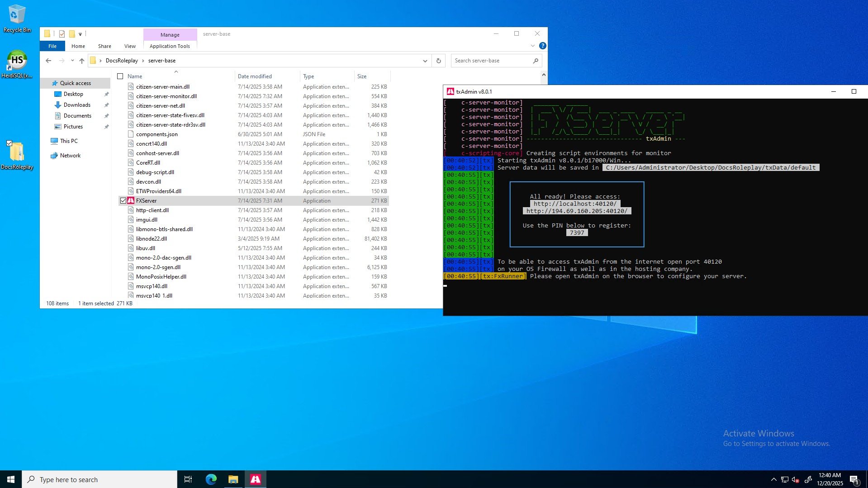The image size is (868, 488).
Task: Open the Application Tools ribbon tab
Action: (170, 46)
